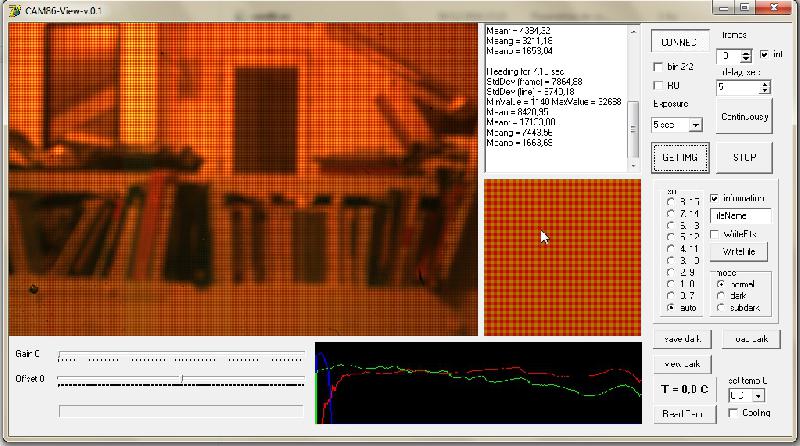Image resolution: width=800 pixels, height=446 pixels.
Task: Click the camera image preview
Action: [x=243, y=179]
